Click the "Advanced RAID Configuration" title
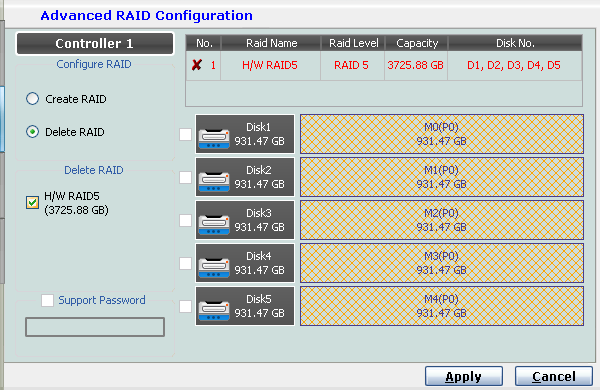The image size is (600, 390). pos(147,16)
